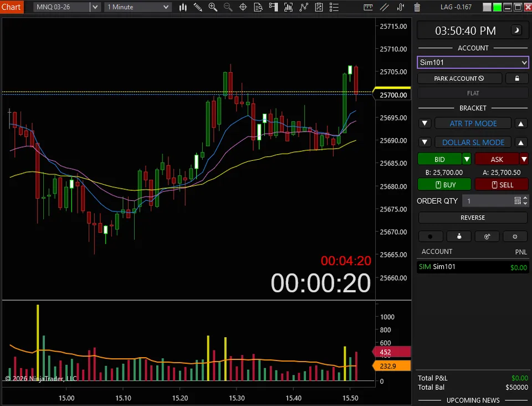
Task: Click the zoom out magnifier icon
Action: [228, 7]
